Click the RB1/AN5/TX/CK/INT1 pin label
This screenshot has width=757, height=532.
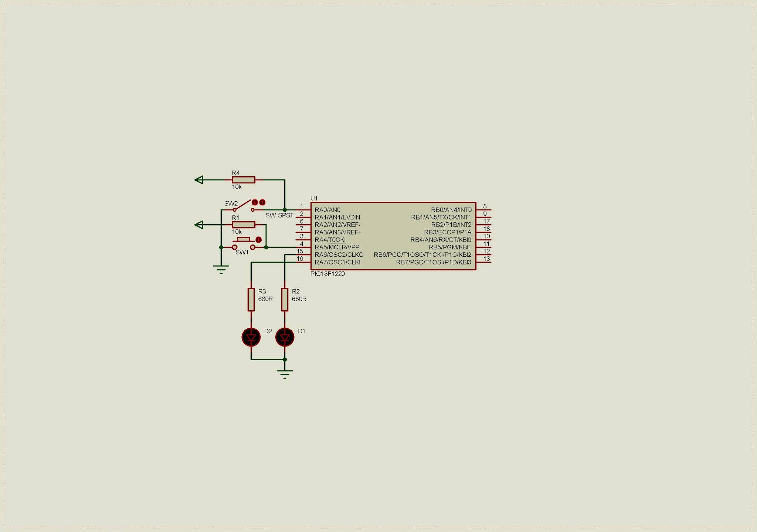441,217
